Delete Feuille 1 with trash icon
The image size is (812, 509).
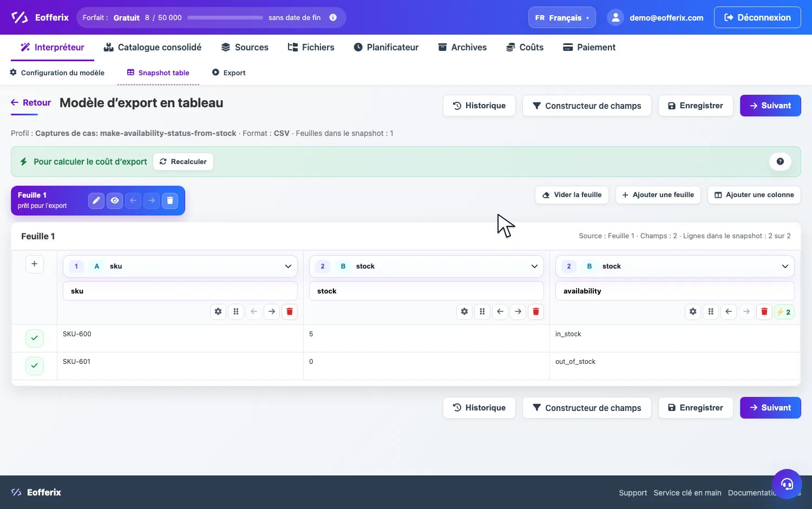[x=170, y=200]
